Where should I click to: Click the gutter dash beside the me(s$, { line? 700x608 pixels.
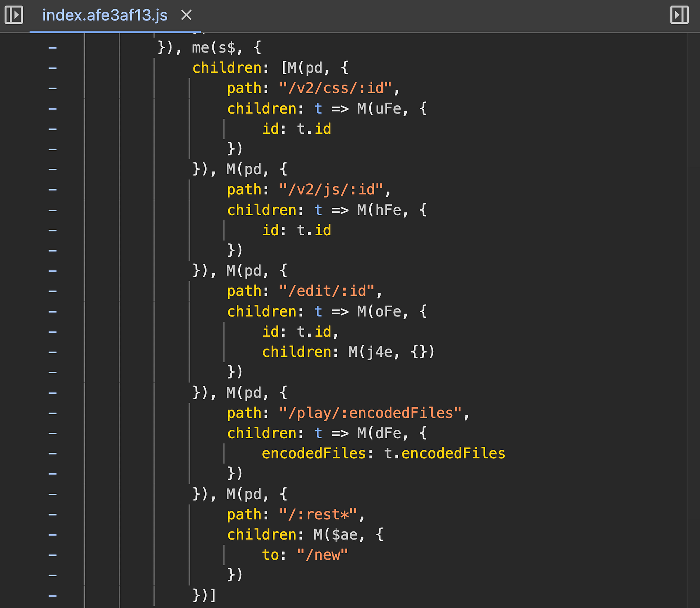tap(53, 48)
